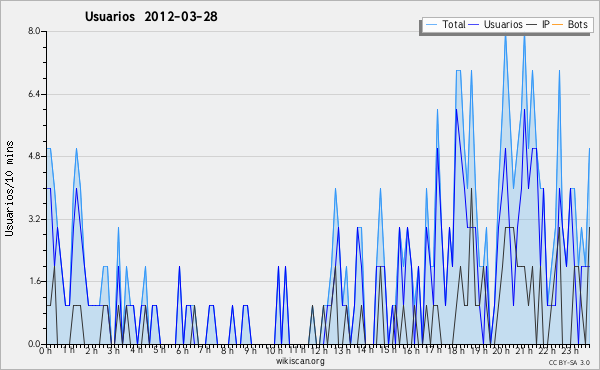Click the "23 h" x-axis label
Screen dimensions: 600x370
click(x=570, y=351)
